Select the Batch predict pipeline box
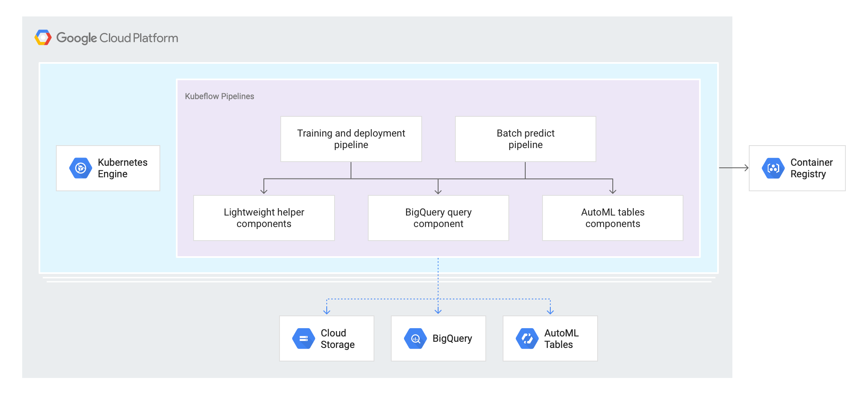Image resolution: width=868 pixels, height=394 pixels. [525, 139]
